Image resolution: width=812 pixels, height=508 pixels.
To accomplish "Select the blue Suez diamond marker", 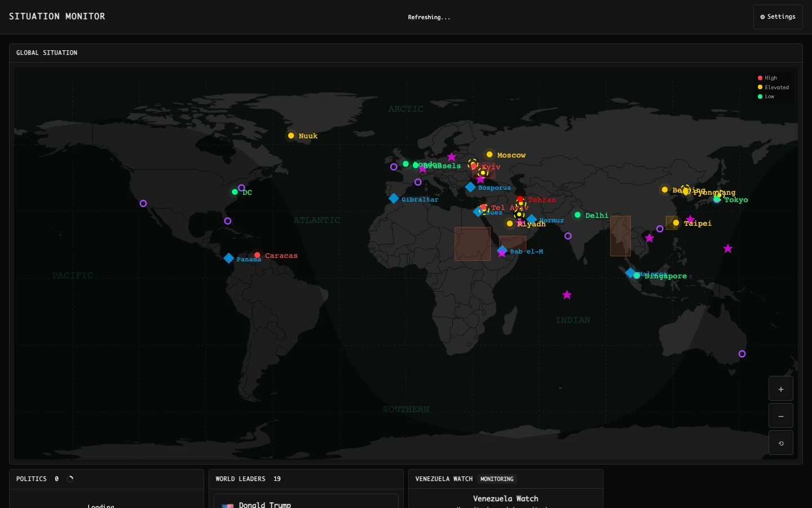I will point(478,212).
